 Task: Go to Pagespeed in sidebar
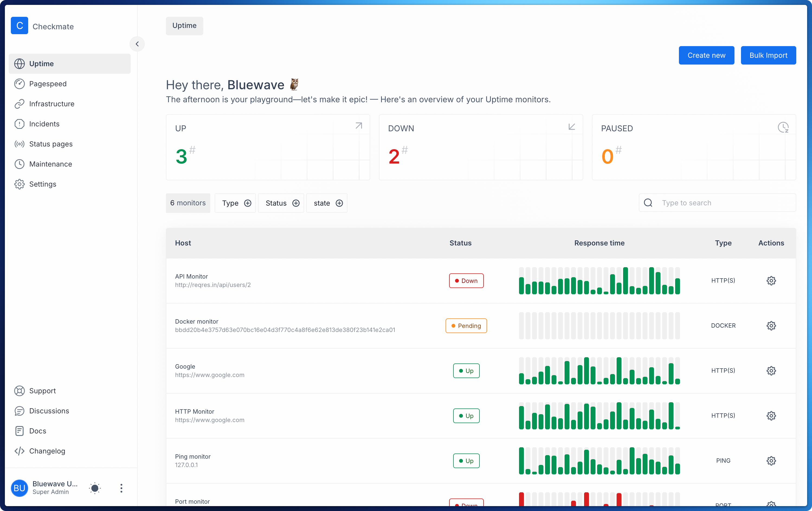[x=47, y=84]
